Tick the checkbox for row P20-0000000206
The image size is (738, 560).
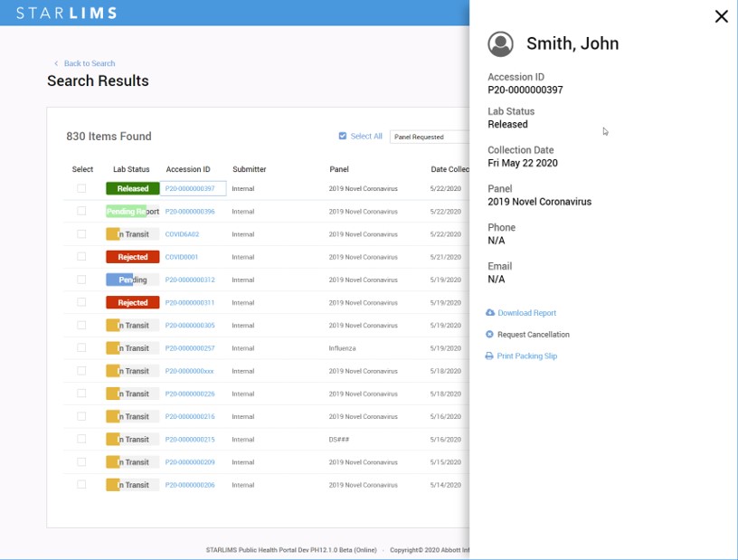(81, 485)
